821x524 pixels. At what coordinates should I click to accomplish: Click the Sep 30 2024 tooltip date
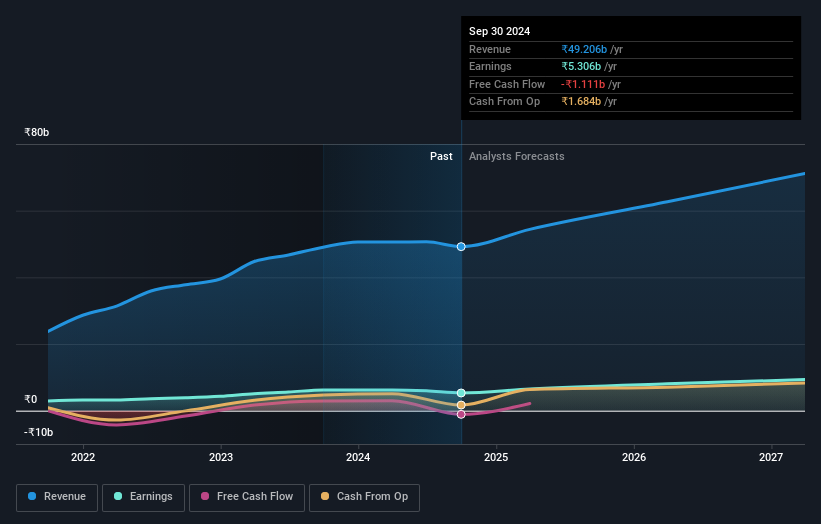(500, 31)
